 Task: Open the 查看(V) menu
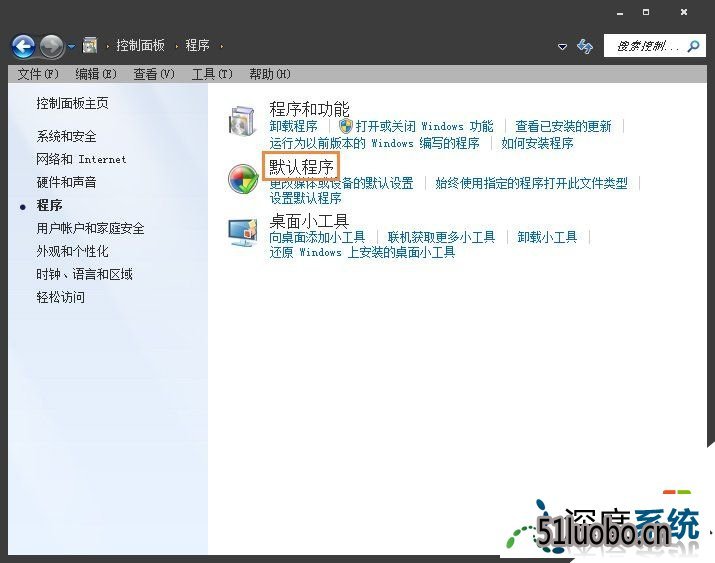[x=154, y=74]
